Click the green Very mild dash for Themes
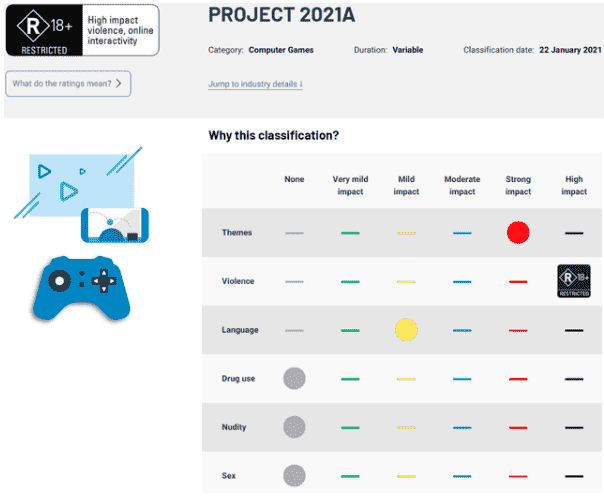The height and width of the screenshot is (502, 604). pyautogui.click(x=350, y=233)
